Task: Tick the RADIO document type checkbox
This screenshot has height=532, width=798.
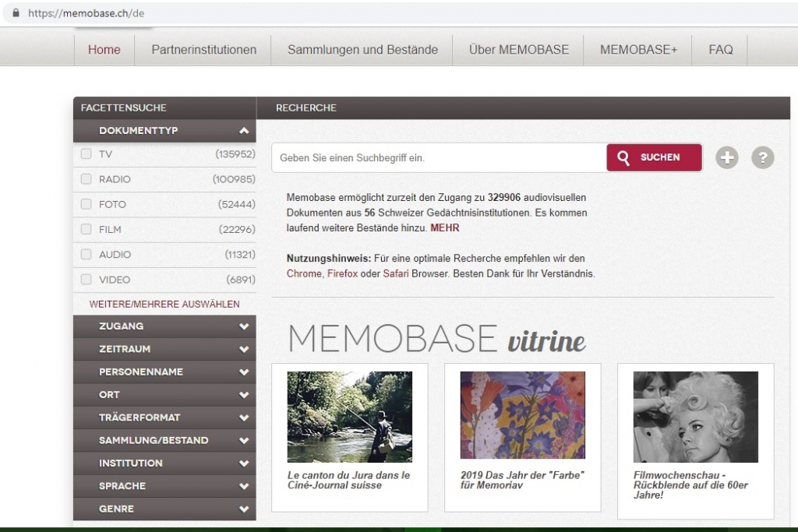Action: (86, 179)
